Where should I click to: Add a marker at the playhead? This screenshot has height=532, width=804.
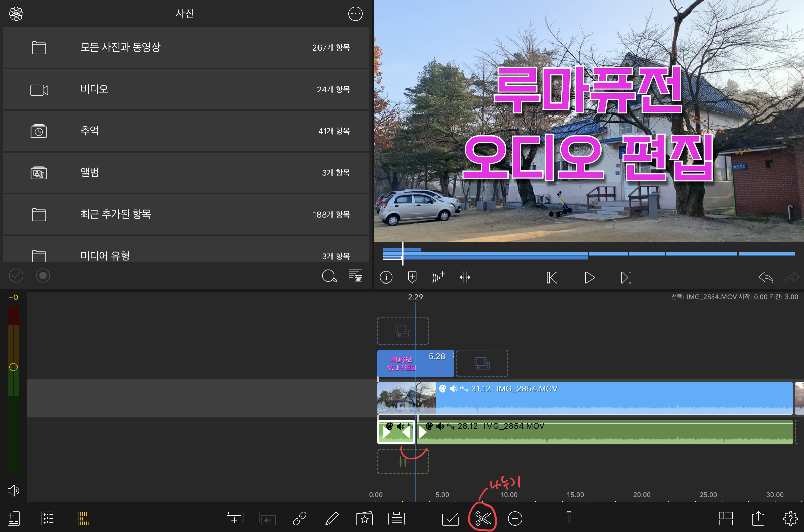(412, 277)
